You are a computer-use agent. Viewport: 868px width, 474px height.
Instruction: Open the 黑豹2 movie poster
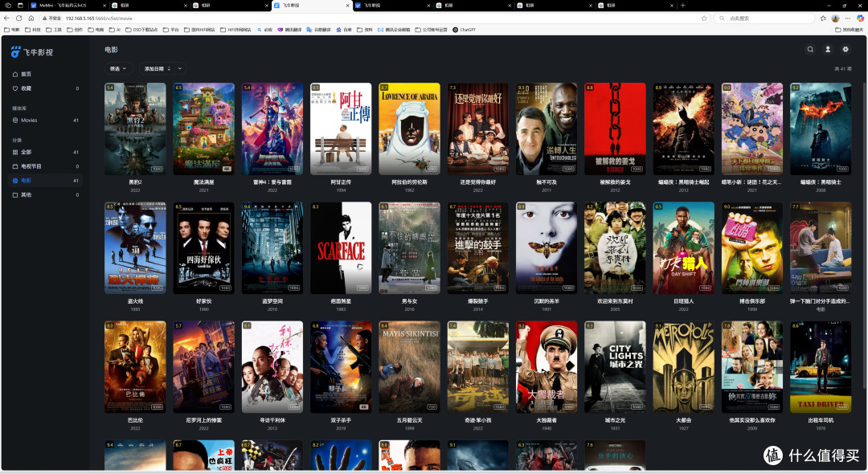(135, 129)
